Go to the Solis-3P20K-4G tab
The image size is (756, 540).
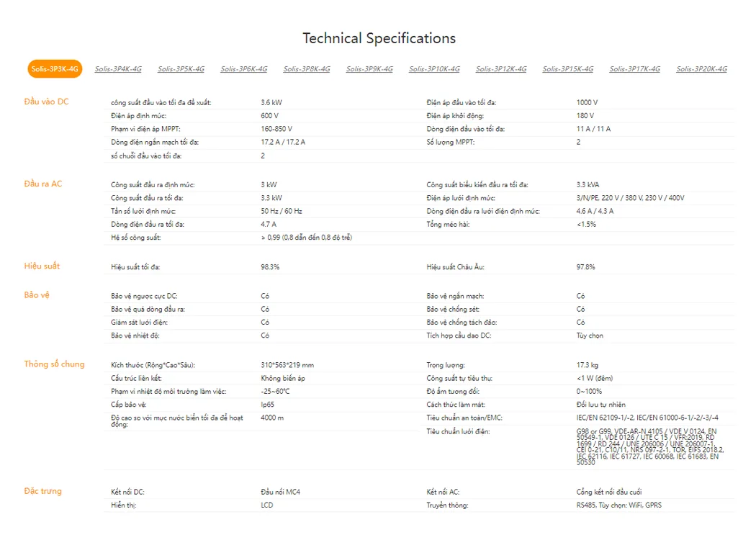[701, 69]
